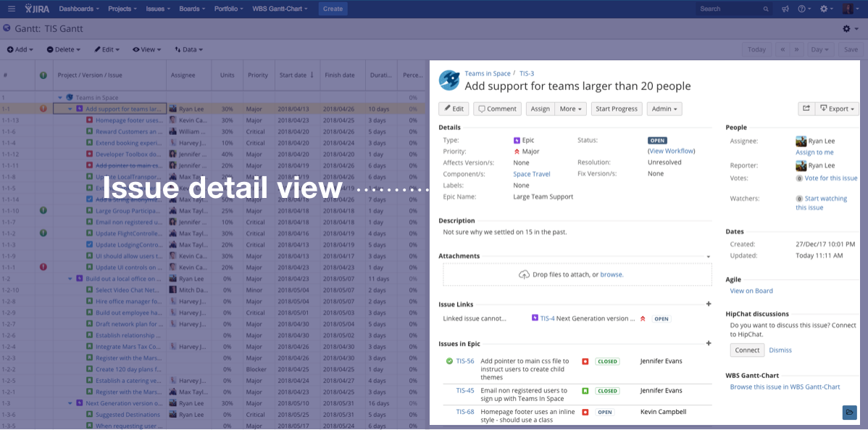This screenshot has height=430, width=868.
Task: Click the blue folder icon at bottom right
Action: point(849,412)
